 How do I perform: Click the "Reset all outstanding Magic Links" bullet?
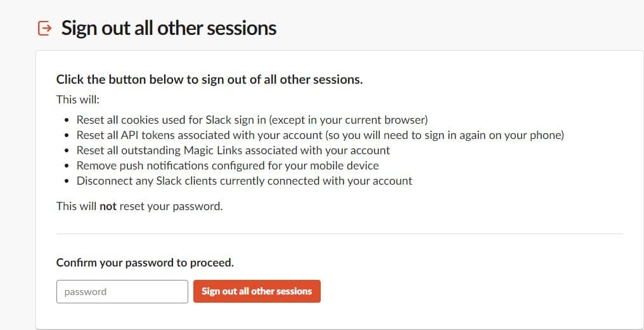pyautogui.click(x=233, y=150)
